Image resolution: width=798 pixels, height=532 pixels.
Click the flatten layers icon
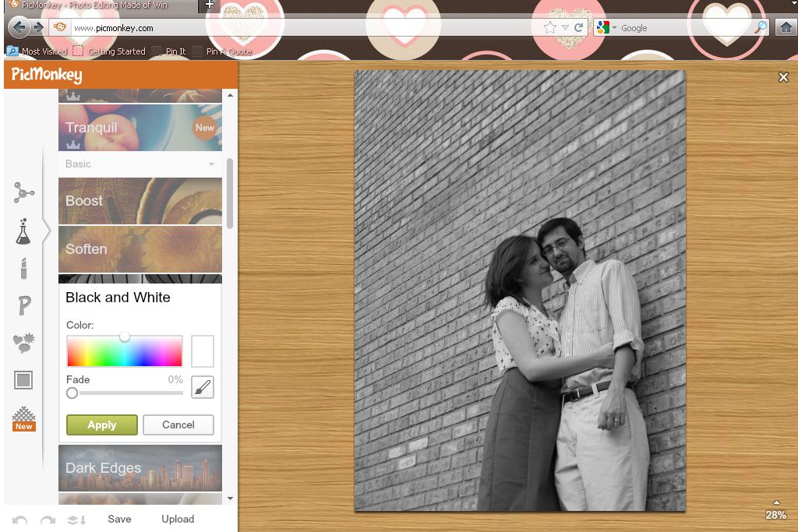point(76,520)
